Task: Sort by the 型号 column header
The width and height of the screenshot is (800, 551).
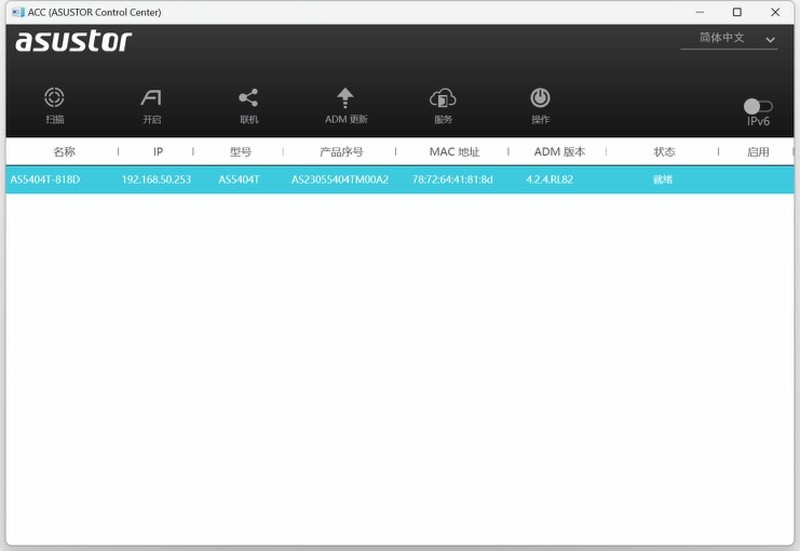Action: click(x=240, y=152)
